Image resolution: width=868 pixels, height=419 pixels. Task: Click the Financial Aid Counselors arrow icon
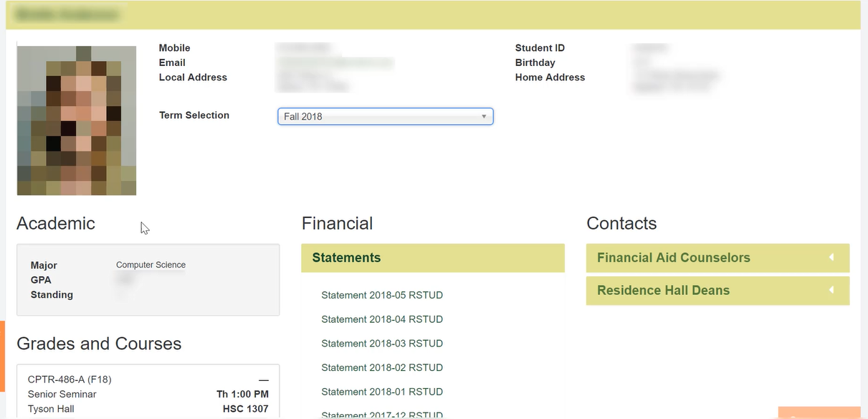[831, 258]
